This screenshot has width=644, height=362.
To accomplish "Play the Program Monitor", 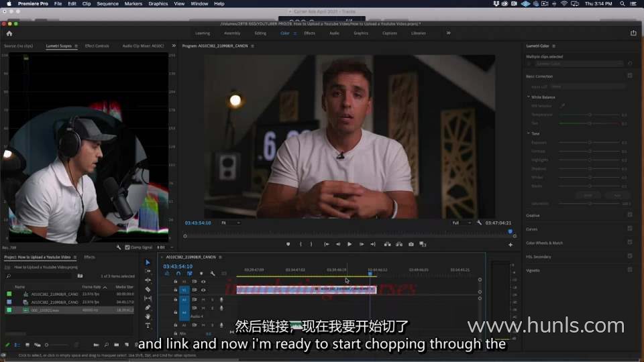I will click(x=350, y=244).
